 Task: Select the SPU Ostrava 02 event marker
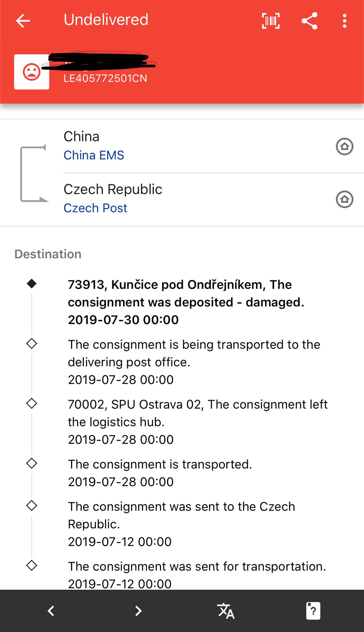tap(32, 403)
